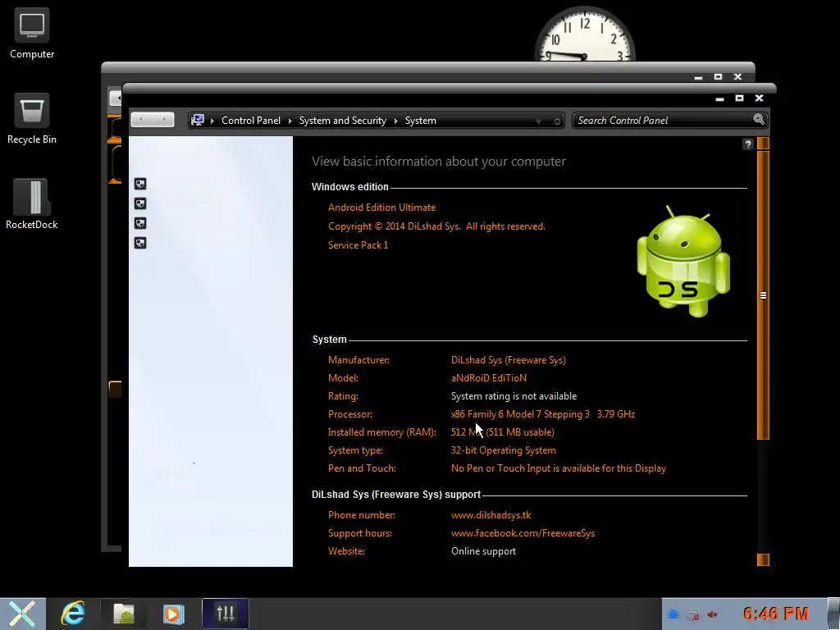Click the 'www.facebook.com/FreewareSys' text
The image size is (840, 630).
point(523,533)
